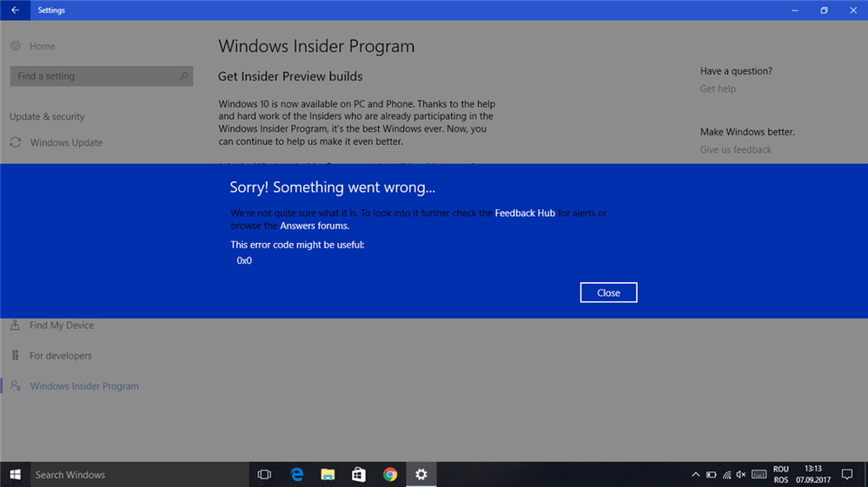Click the Windows Insider Program person icon

coord(16,385)
